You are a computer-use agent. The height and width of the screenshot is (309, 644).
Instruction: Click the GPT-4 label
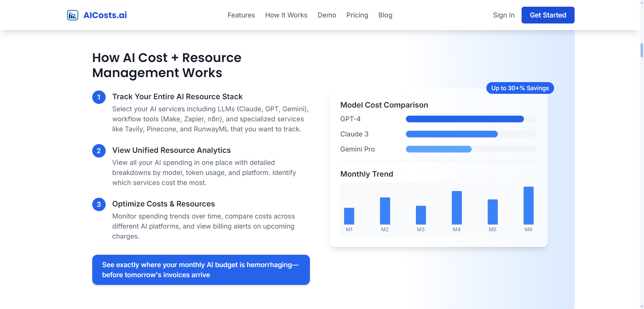[350, 119]
